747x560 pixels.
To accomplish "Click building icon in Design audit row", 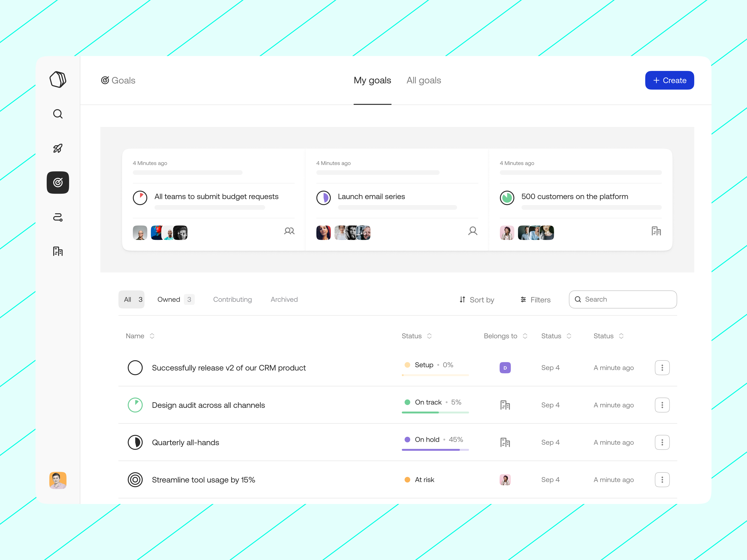I will click(505, 405).
